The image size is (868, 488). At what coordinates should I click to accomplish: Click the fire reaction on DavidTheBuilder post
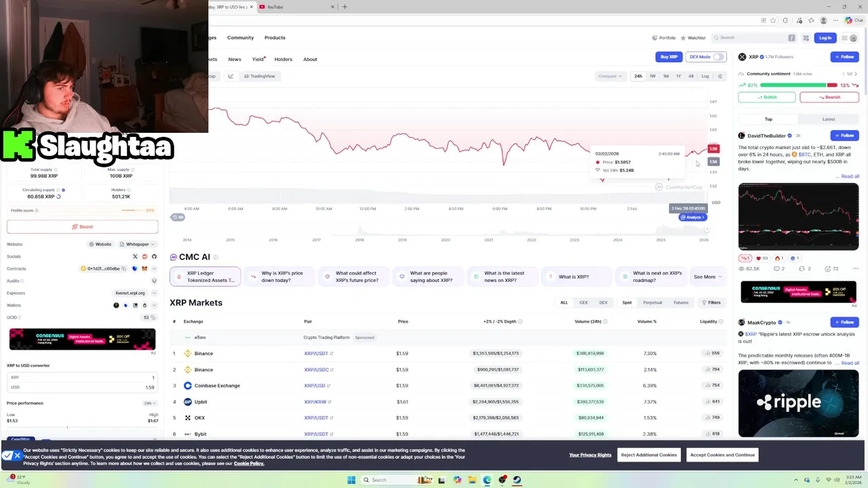pos(778,258)
